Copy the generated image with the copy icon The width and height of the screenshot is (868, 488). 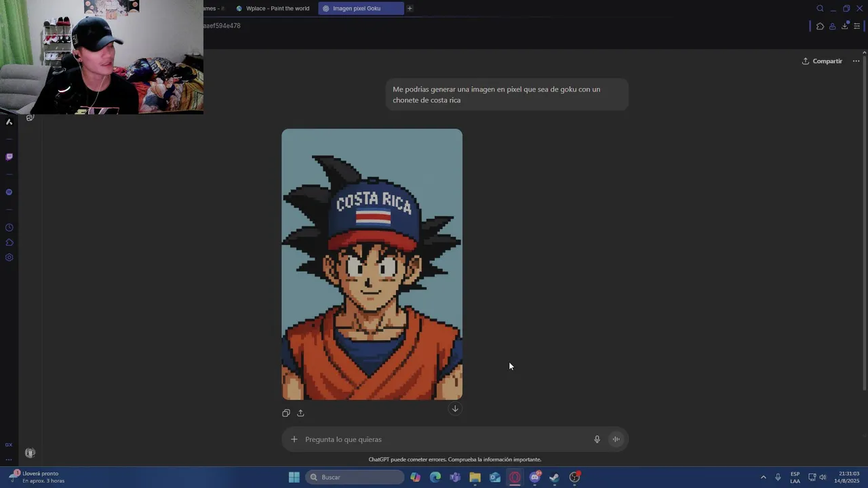(x=286, y=413)
